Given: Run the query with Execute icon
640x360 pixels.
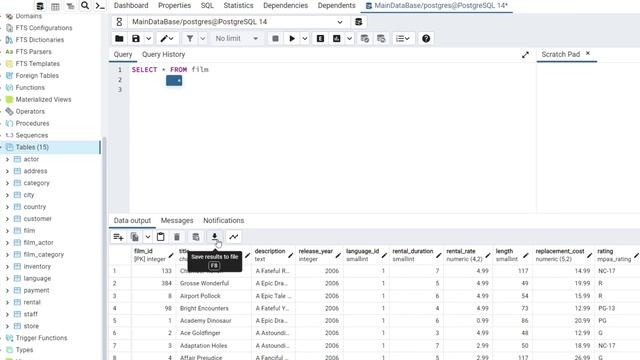Looking at the screenshot, I should click(292, 38).
